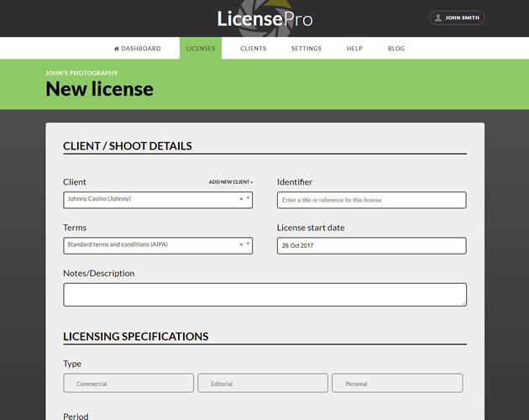Open John Smith account button
The image size is (529, 420).
(457, 18)
